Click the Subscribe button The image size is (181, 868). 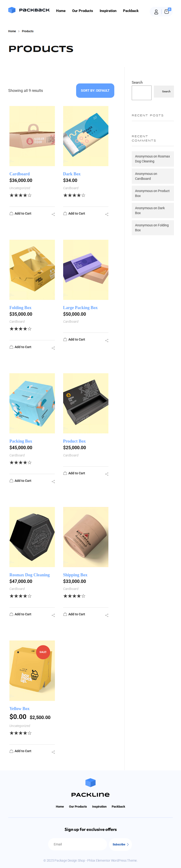pos(121,844)
